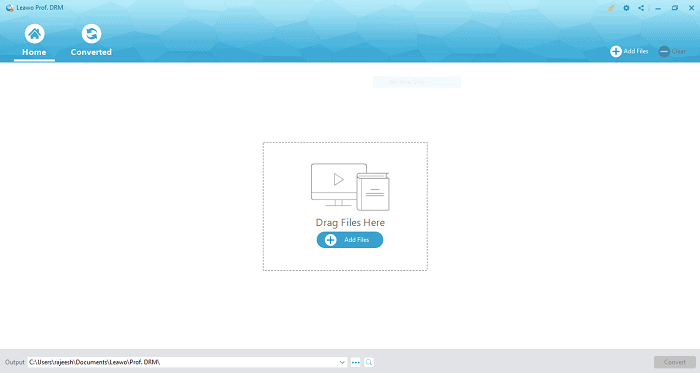Image resolution: width=700 pixels, height=373 pixels.
Task: Close the Leawo Prof. DRM window
Action: 691,8
